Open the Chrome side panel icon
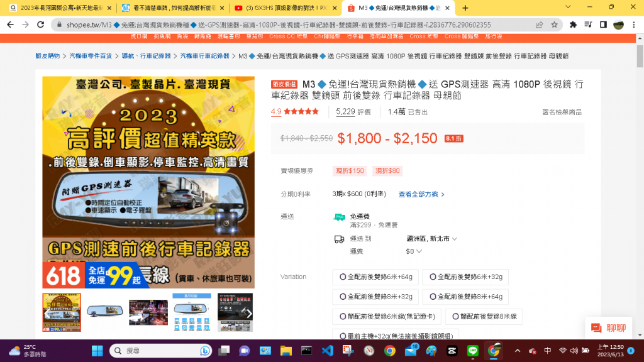Viewport: 644px width, 362px height. tap(603, 25)
